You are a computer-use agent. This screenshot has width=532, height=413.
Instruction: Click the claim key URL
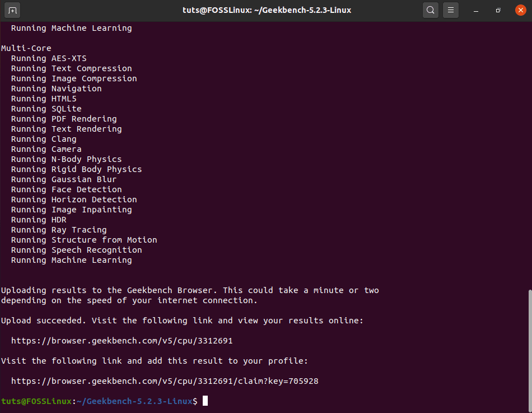(166, 381)
